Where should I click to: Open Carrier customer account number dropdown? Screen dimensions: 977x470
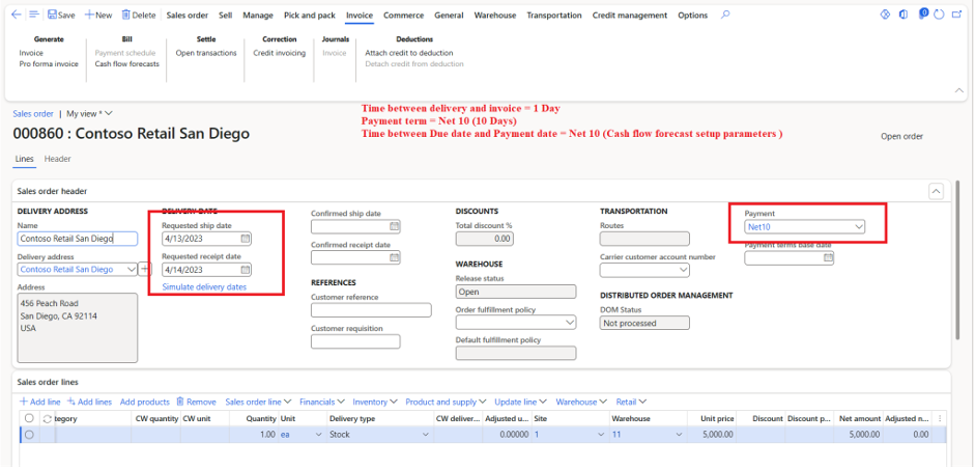[x=684, y=270]
